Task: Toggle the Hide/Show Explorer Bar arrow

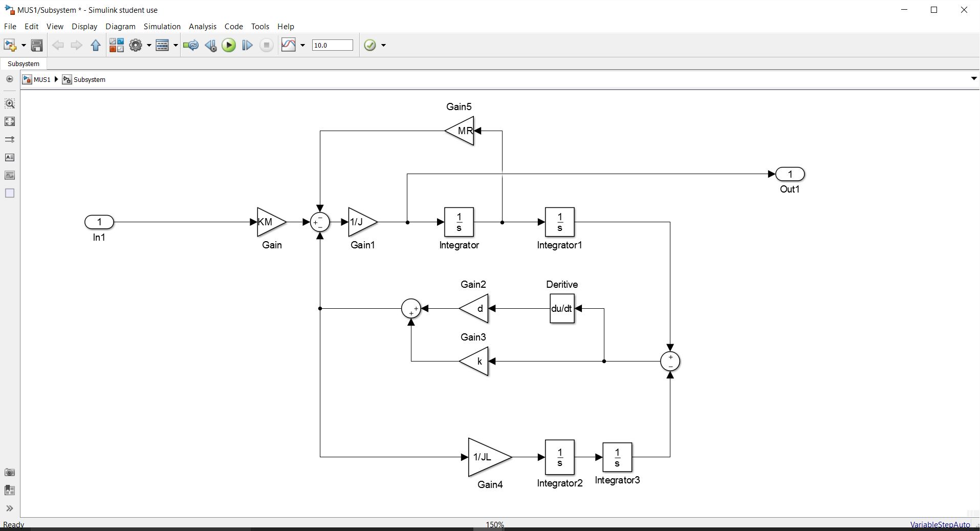Action: [x=10, y=79]
